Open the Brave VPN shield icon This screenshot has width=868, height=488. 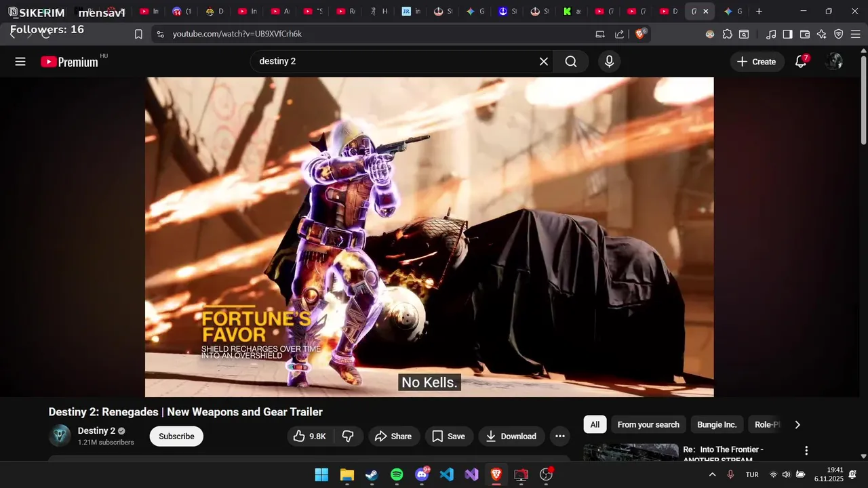(x=839, y=34)
